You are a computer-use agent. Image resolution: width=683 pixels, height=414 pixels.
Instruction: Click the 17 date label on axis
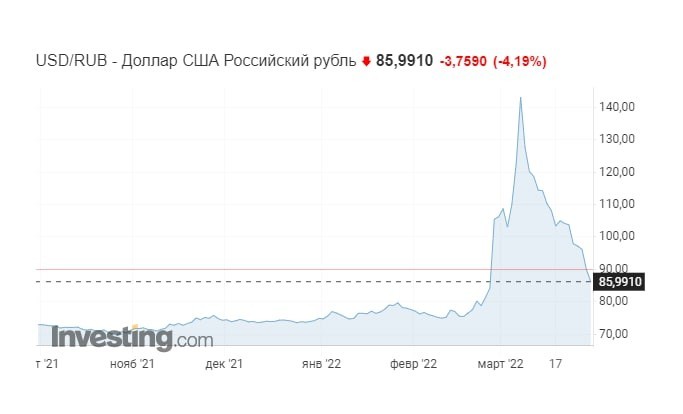tap(555, 363)
